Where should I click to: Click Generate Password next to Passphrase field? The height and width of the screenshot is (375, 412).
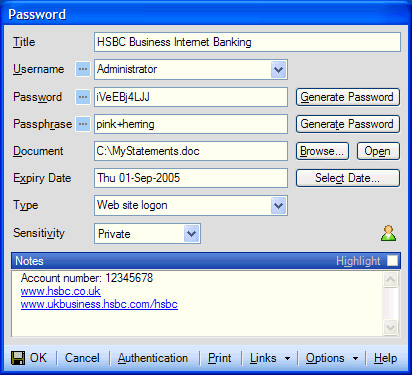coord(348,124)
